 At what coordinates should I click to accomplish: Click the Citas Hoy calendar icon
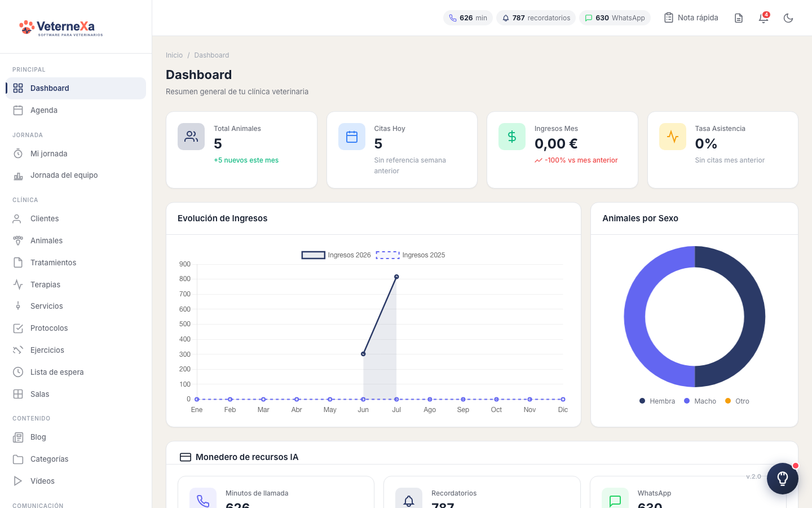click(352, 137)
